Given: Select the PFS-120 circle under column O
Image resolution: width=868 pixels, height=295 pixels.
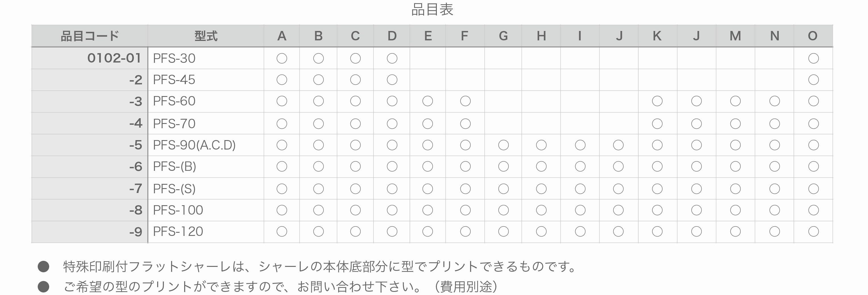Looking at the screenshot, I should pyautogui.click(x=813, y=231).
